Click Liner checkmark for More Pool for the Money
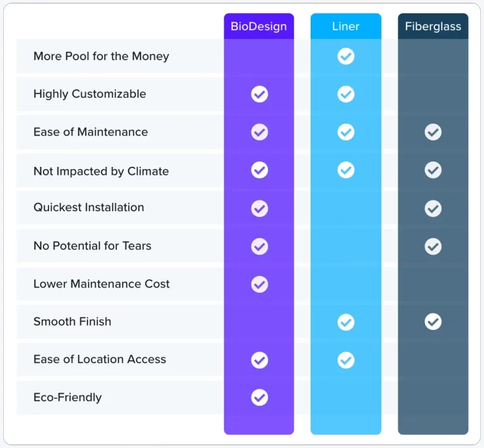This screenshot has height=448, width=484. (x=346, y=56)
